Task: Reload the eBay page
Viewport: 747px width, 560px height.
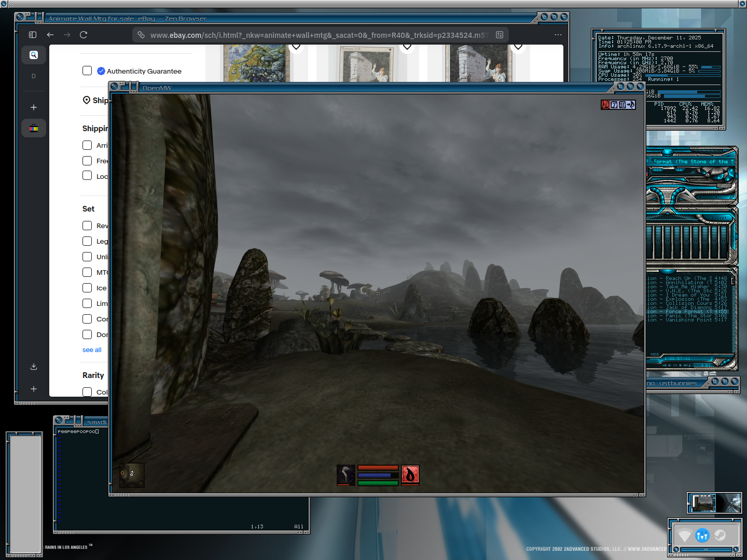Action: pos(84,35)
